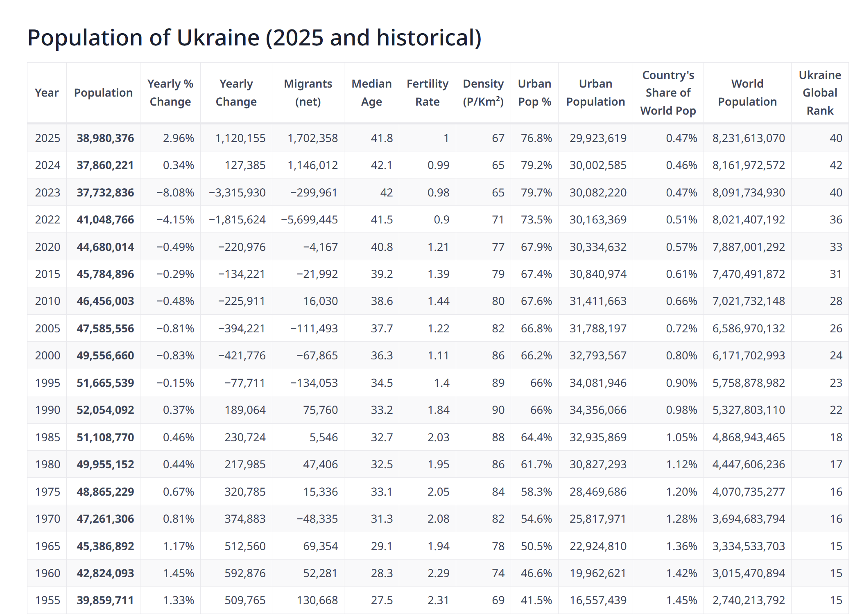Select 2015 population 45,784,896
862x616 pixels.
point(105,274)
